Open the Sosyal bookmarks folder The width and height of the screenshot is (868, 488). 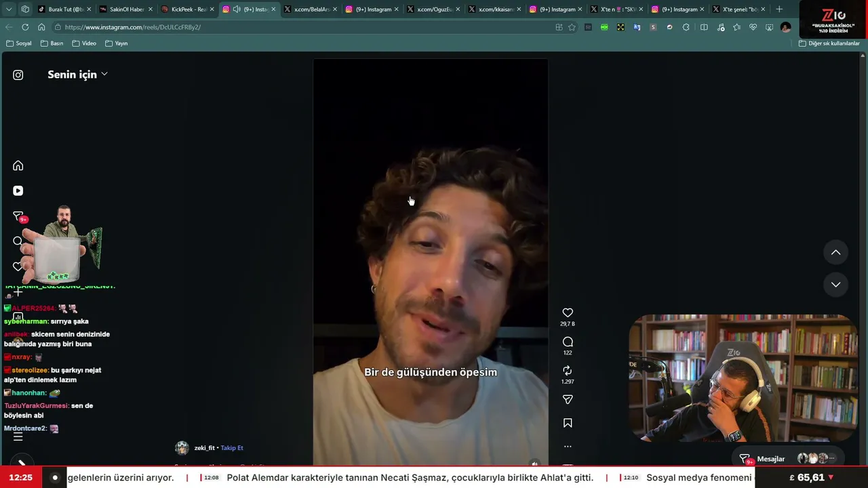[19, 43]
